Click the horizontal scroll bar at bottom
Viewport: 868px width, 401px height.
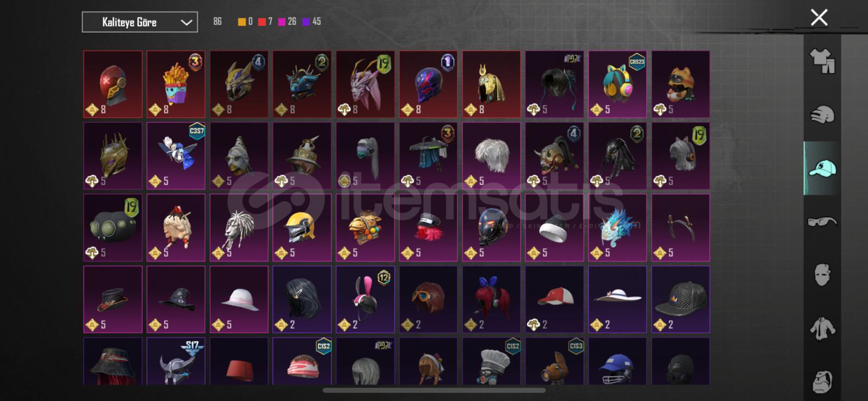click(434, 390)
